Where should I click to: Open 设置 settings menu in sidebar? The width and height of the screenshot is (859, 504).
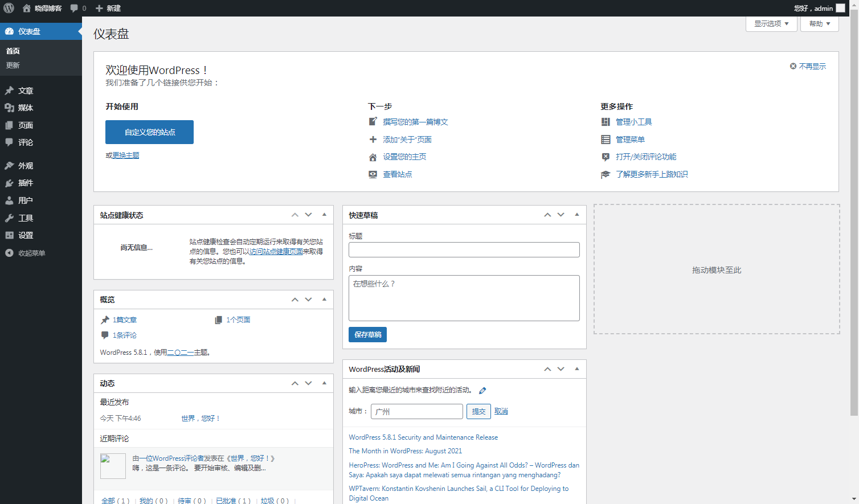[41, 235]
